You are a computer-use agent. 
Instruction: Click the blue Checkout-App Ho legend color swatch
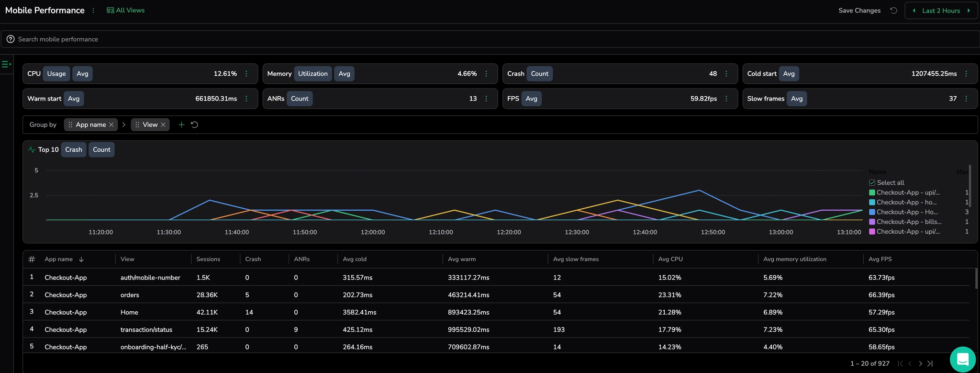tap(872, 212)
